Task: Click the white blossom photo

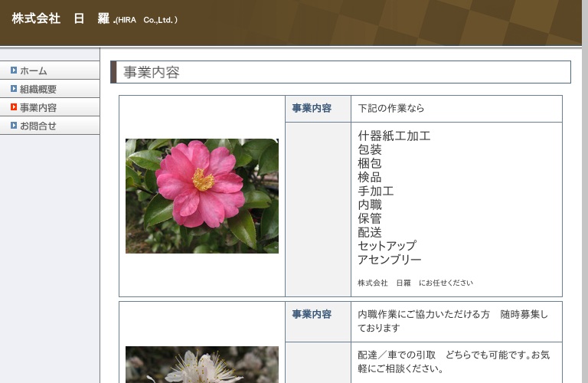Action: click(x=202, y=365)
